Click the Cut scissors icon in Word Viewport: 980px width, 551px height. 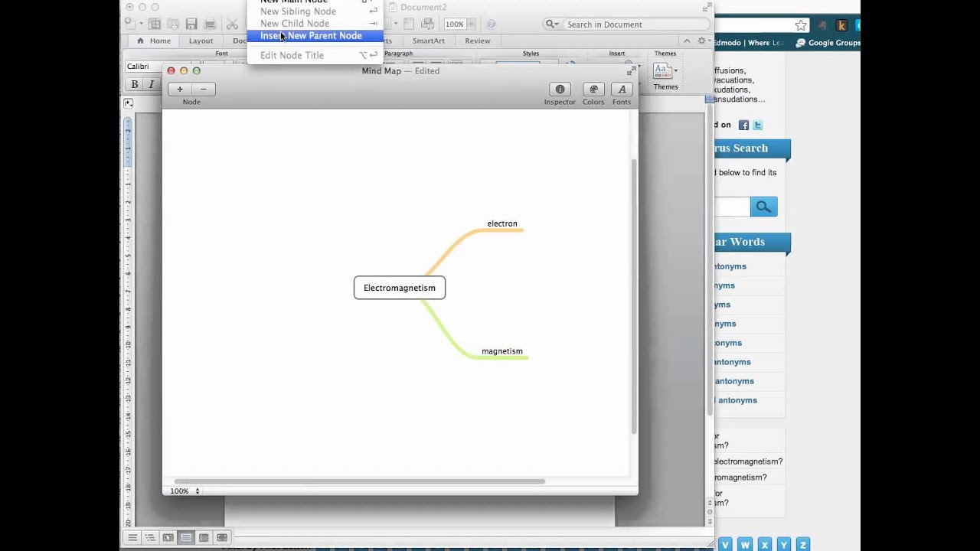(232, 24)
